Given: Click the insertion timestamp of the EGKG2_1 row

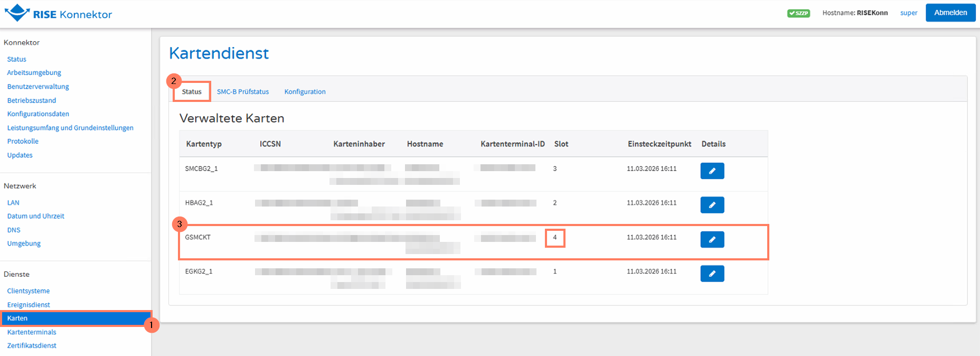Looking at the screenshot, I should tap(652, 271).
